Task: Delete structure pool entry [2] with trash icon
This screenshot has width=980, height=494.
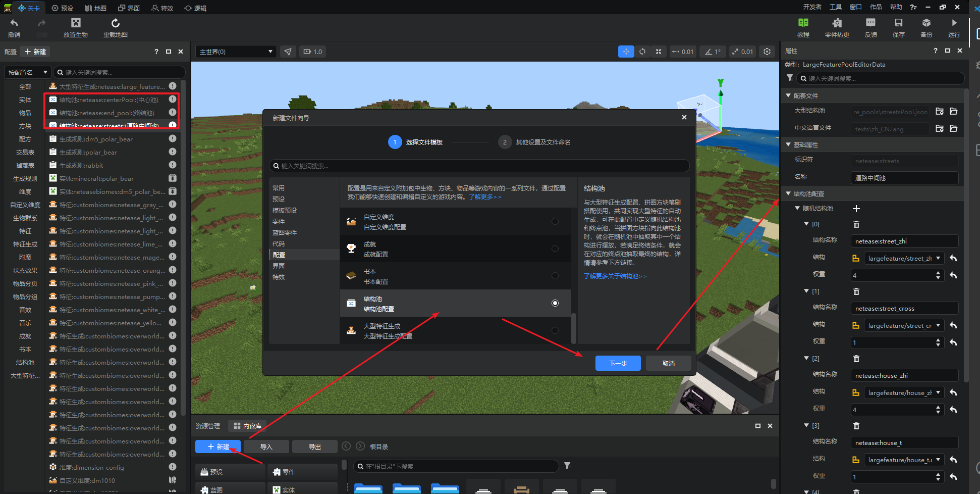Action: click(x=856, y=359)
